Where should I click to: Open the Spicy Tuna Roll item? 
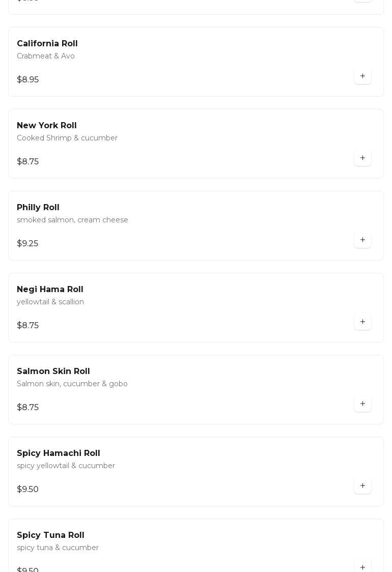click(50, 535)
